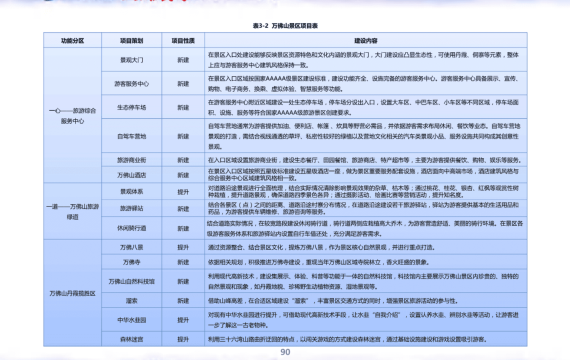This screenshot has width=570, height=360.
Task: Select the 万佛山丹霞揽胜区 zone cell
Action: [x=72, y=293]
